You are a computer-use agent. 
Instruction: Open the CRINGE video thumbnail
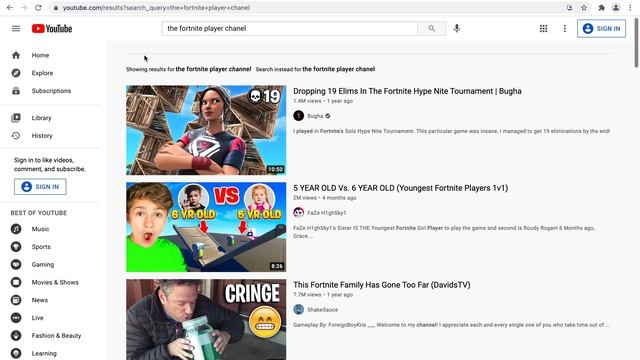[206, 320]
